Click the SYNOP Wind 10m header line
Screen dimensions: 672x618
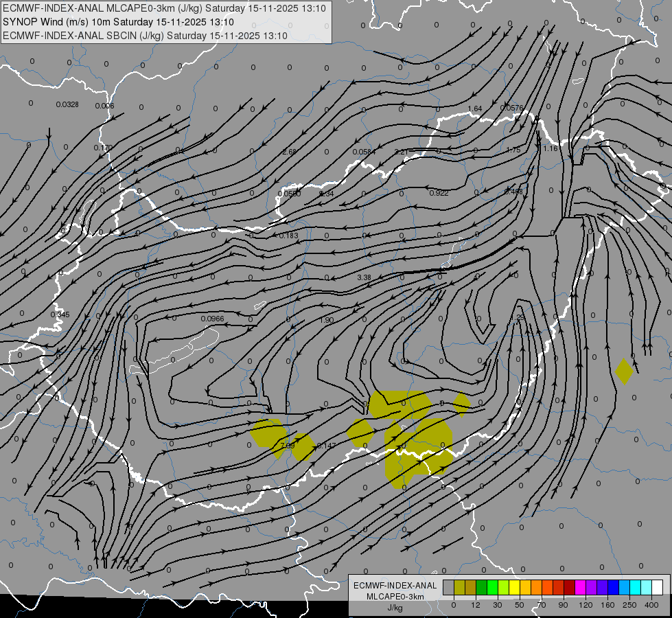[x=118, y=22]
